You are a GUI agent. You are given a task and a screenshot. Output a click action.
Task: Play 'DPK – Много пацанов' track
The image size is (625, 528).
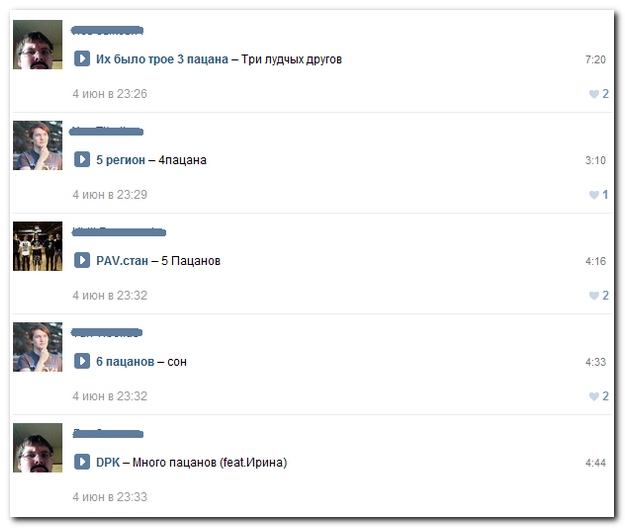click(x=82, y=462)
